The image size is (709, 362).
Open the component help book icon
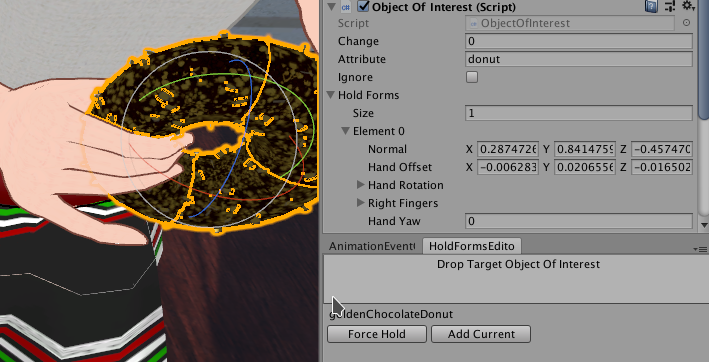(651, 6)
